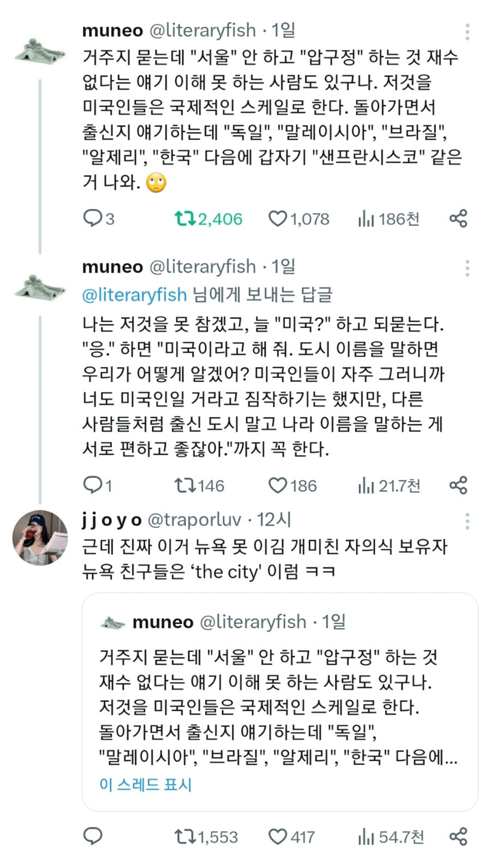This screenshot has height=868, width=491.
Task: Click the reply bubble on jjoyo's tweet
Action: coord(94,836)
